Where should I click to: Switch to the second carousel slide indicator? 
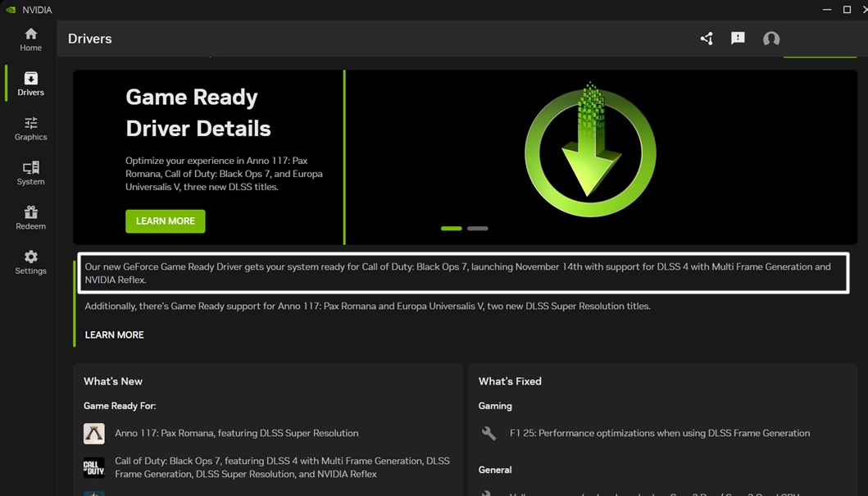click(x=477, y=228)
